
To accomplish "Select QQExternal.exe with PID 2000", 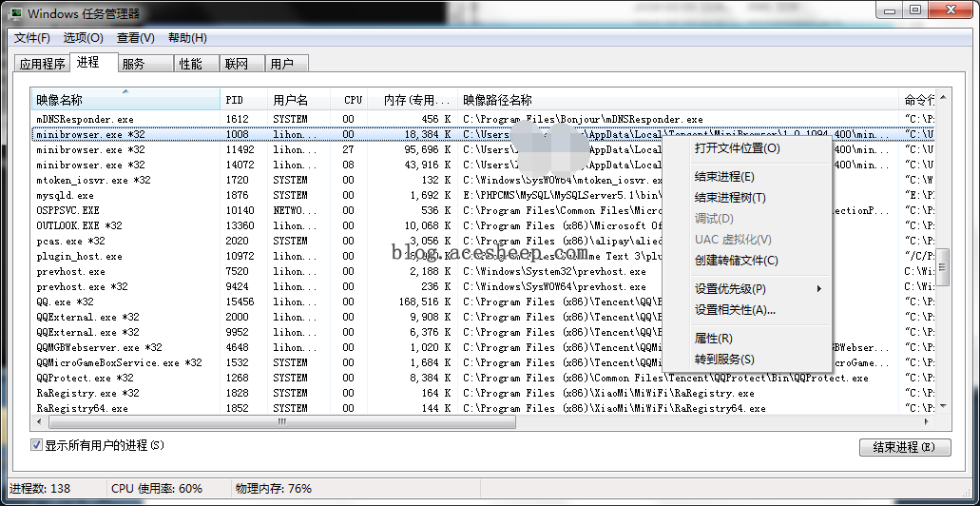I will (484, 317).
